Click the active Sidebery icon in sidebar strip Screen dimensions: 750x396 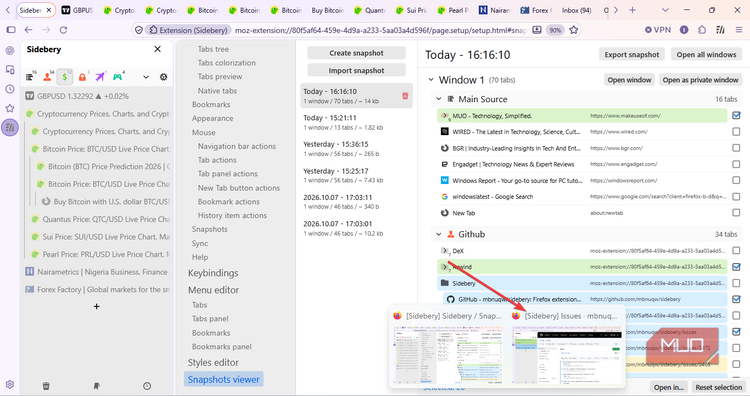pos(10,127)
